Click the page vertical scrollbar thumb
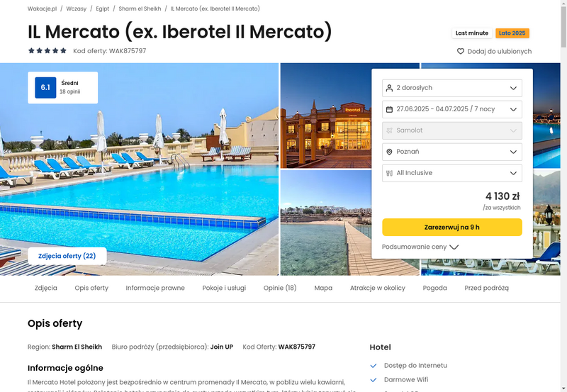The width and height of the screenshot is (567, 392). tap(563, 27)
